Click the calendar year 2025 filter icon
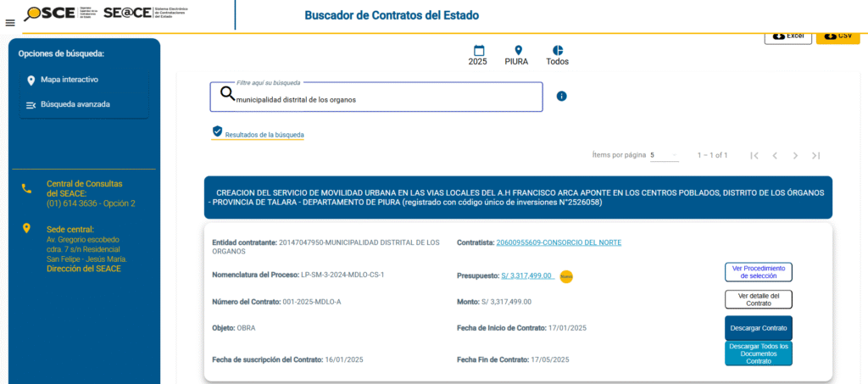The width and height of the screenshot is (868, 384). click(x=478, y=51)
